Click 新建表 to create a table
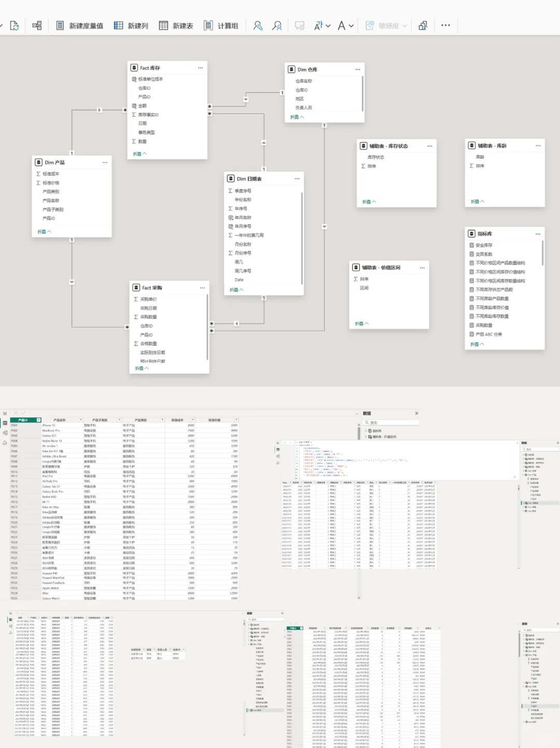Screen dimensions: 560x748 [176, 25]
